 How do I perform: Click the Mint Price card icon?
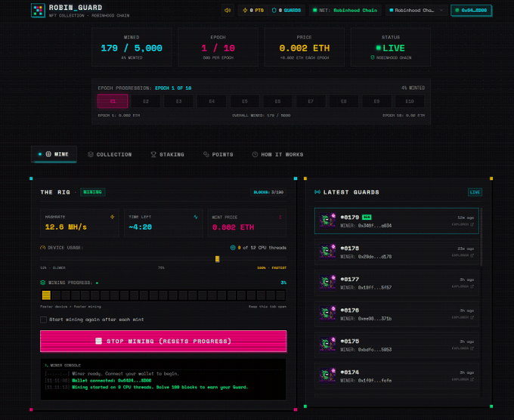point(280,218)
